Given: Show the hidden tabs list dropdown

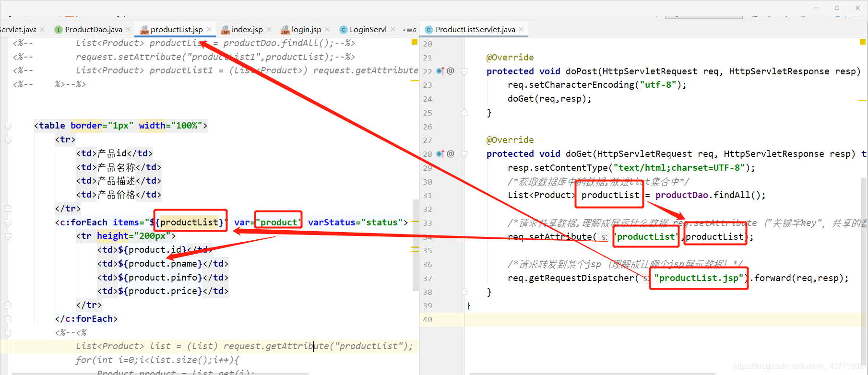Looking at the screenshot, I should coord(409,30).
